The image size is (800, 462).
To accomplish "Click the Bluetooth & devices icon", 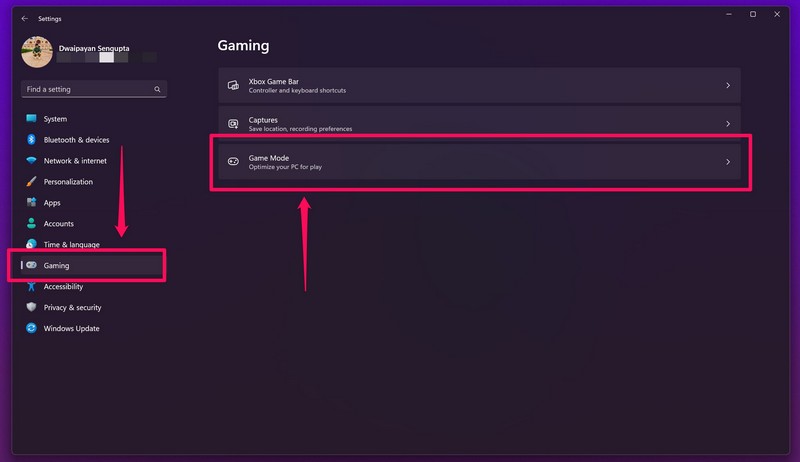I will pyautogui.click(x=31, y=140).
